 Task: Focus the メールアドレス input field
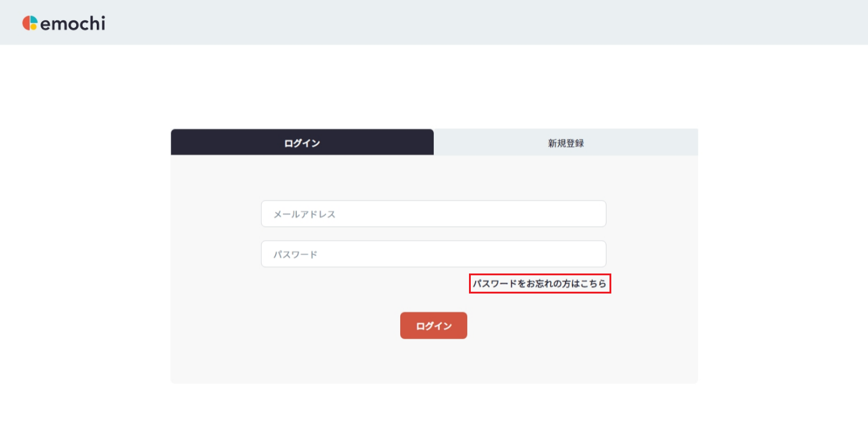434,214
